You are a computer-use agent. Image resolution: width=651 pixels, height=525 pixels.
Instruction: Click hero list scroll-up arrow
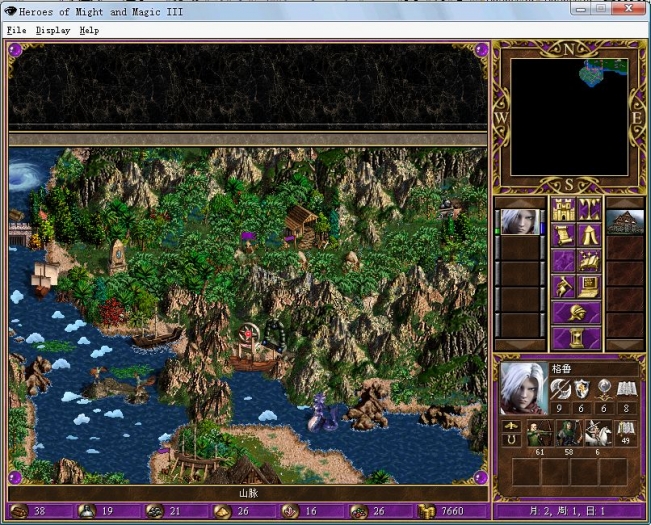pyautogui.click(x=520, y=203)
